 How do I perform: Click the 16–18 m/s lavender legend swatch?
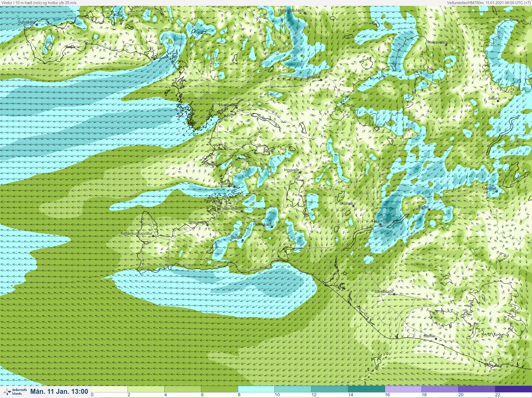tap(403, 389)
